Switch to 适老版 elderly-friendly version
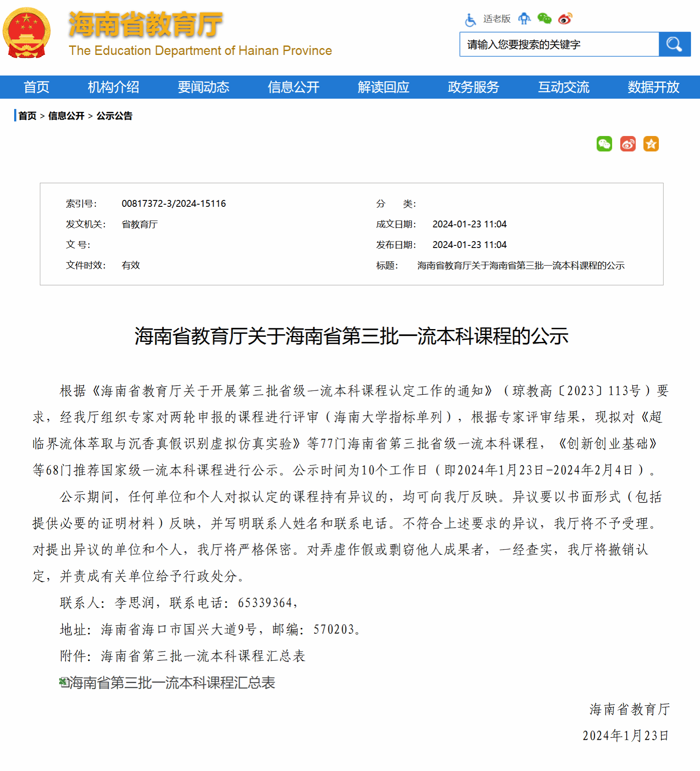Image resolution: width=700 pixels, height=771 pixels. 497,19
